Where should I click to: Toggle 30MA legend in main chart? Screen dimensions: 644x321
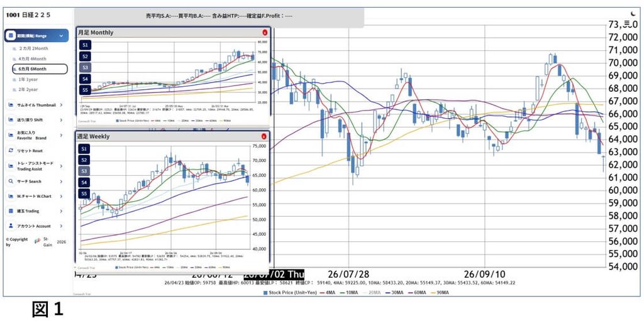point(396,293)
